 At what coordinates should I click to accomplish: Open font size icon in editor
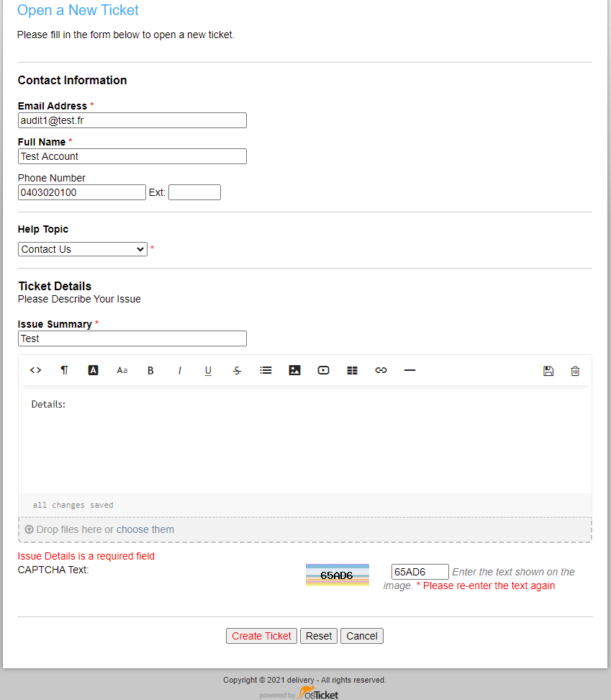click(122, 370)
